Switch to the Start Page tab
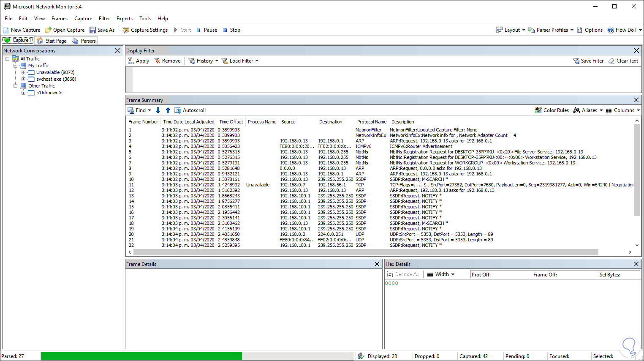 point(52,41)
